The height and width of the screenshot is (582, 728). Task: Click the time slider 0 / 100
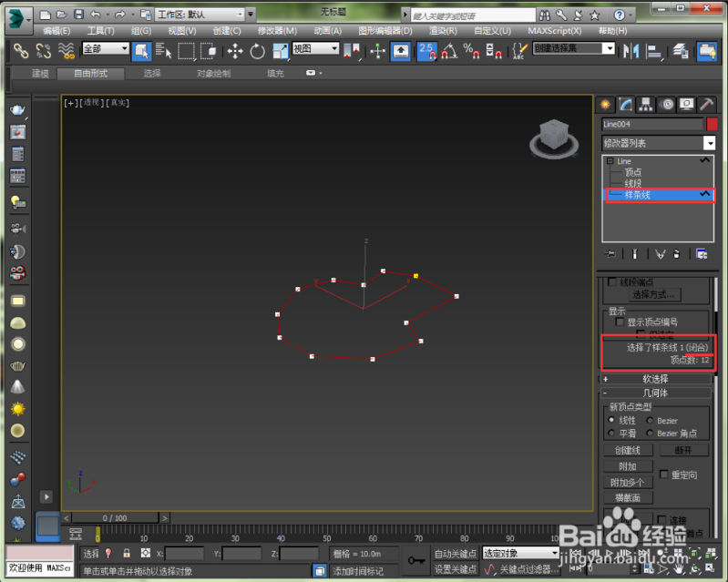[x=115, y=517]
